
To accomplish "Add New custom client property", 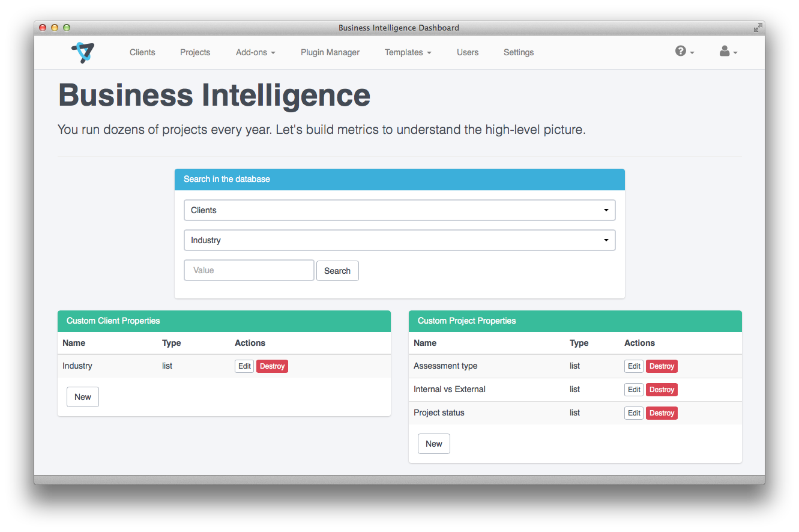I will (83, 397).
